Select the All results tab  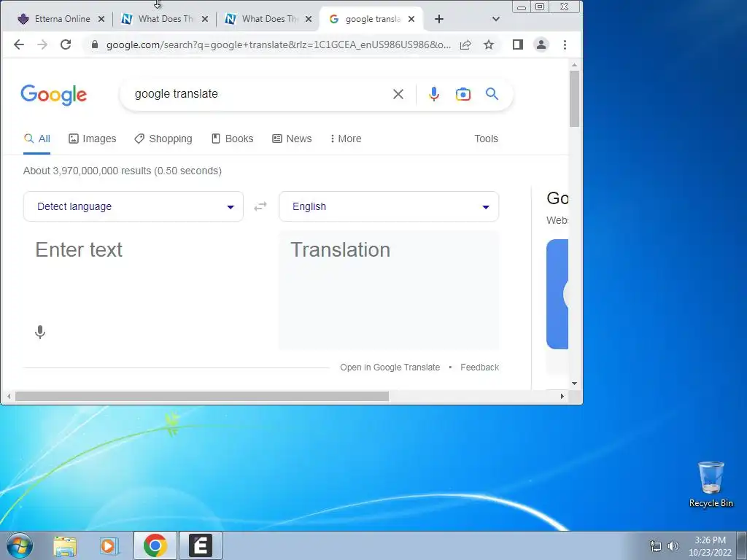(36, 139)
